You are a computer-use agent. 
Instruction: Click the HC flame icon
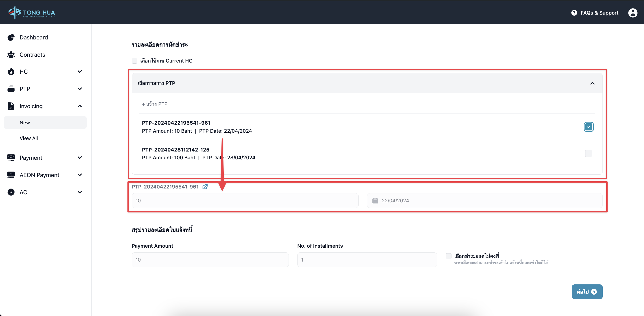(x=11, y=72)
